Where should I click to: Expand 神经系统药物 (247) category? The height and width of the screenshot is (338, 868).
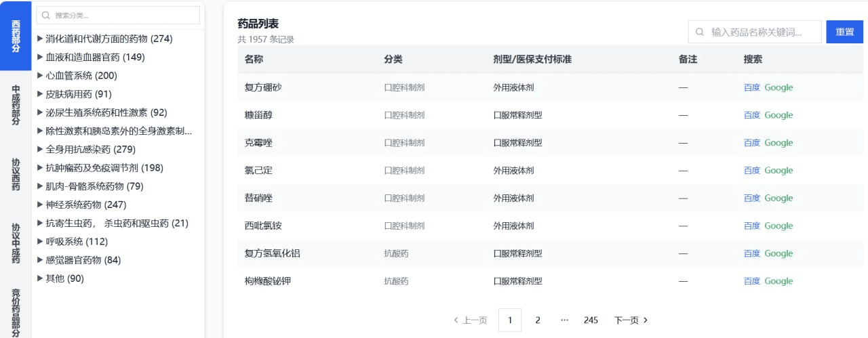coord(40,205)
